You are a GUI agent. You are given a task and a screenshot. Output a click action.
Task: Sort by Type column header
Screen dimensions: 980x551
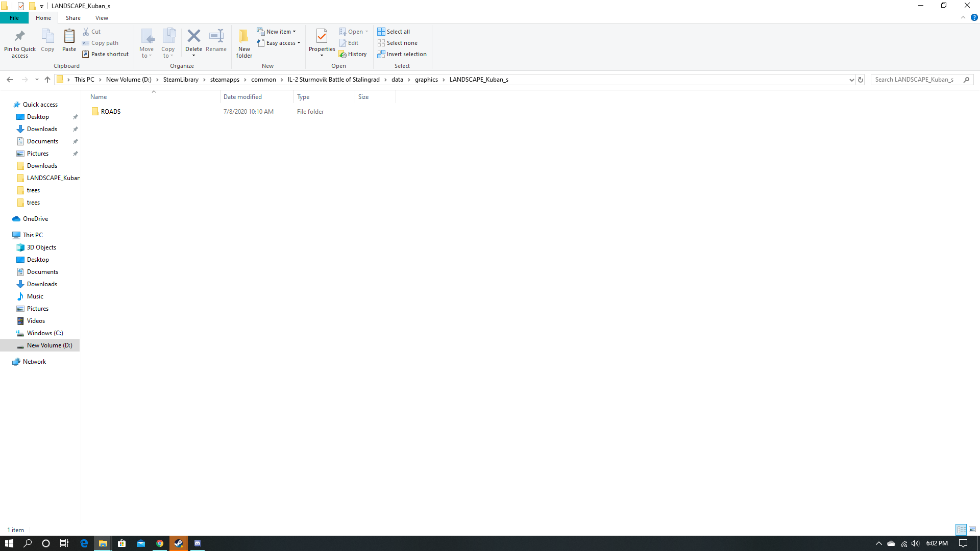324,97
